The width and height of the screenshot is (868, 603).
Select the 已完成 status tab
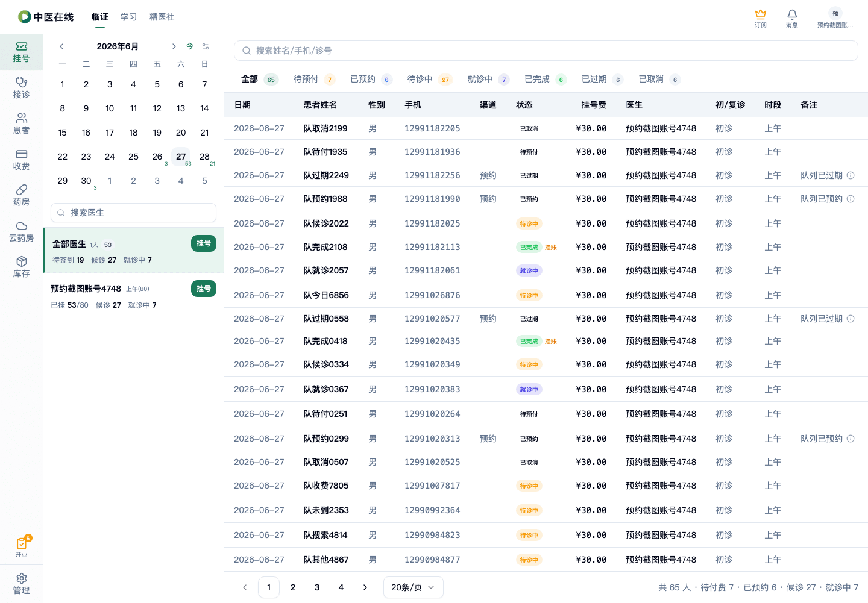pos(546,80)
